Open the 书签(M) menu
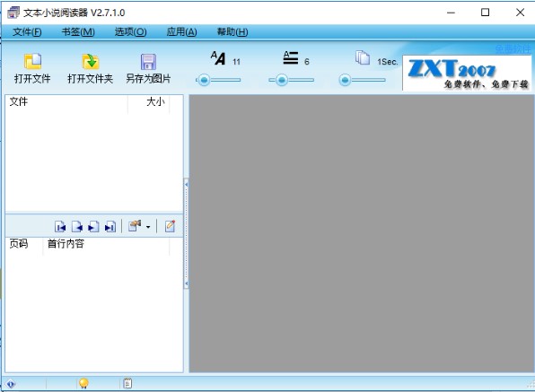The height and width of the screenshot is (392, 535). 78,32
